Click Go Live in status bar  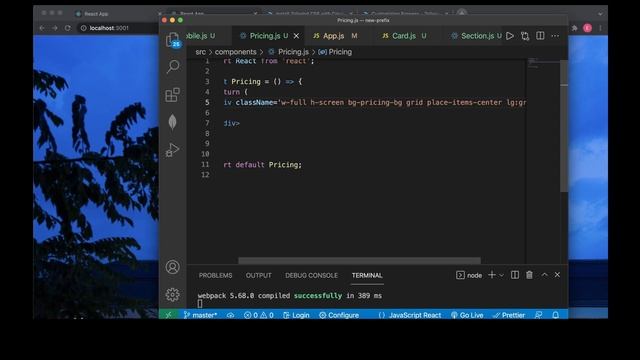coord(467,315)
